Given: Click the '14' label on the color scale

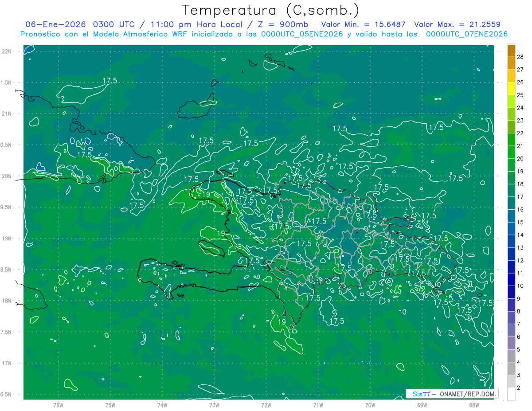Looking at the screenshot, I should point(520,235).
